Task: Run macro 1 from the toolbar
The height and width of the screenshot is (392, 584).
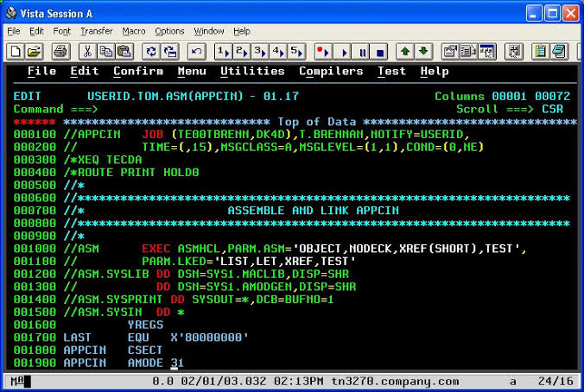Action: point(223,51)
